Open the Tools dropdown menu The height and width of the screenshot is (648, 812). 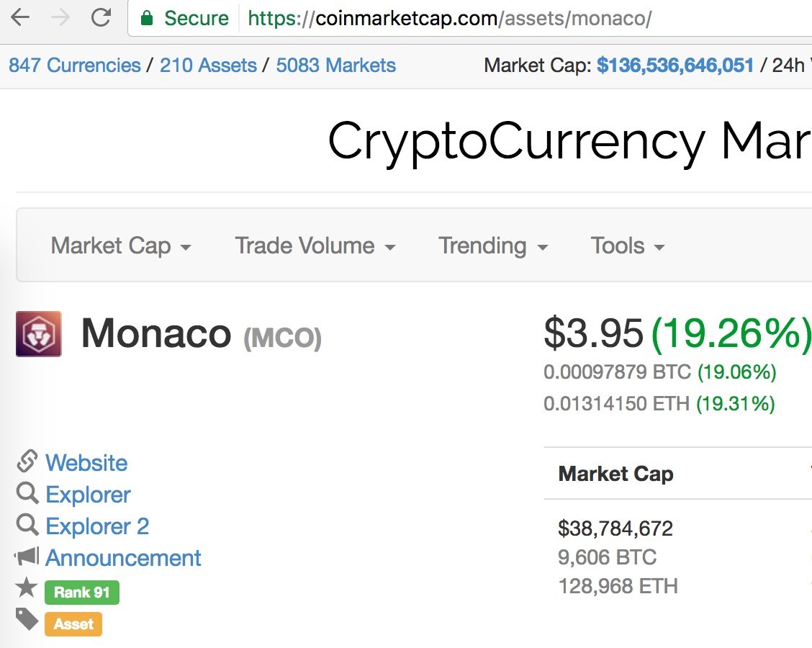click(628, 246)
